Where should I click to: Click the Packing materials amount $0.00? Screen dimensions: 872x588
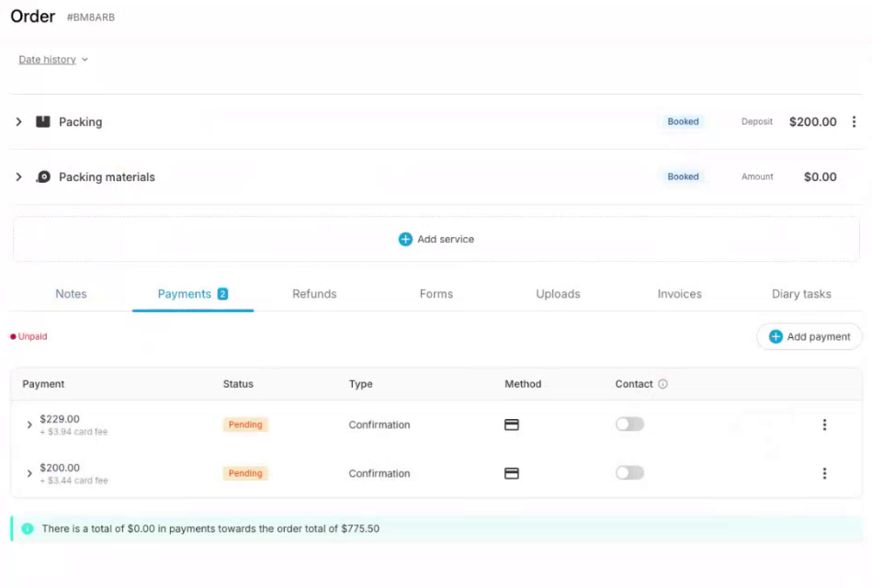(x=820, y=177)
